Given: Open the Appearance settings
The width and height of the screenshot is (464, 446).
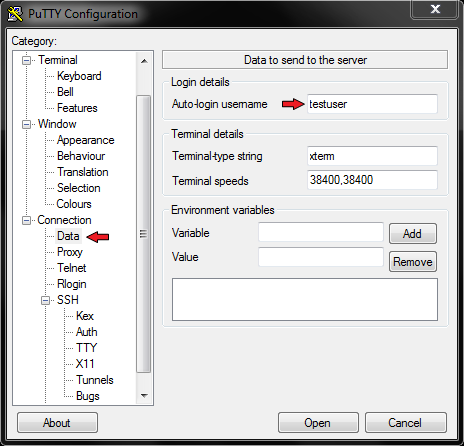Looking at the screenshot, I should [x=85, y=140].
